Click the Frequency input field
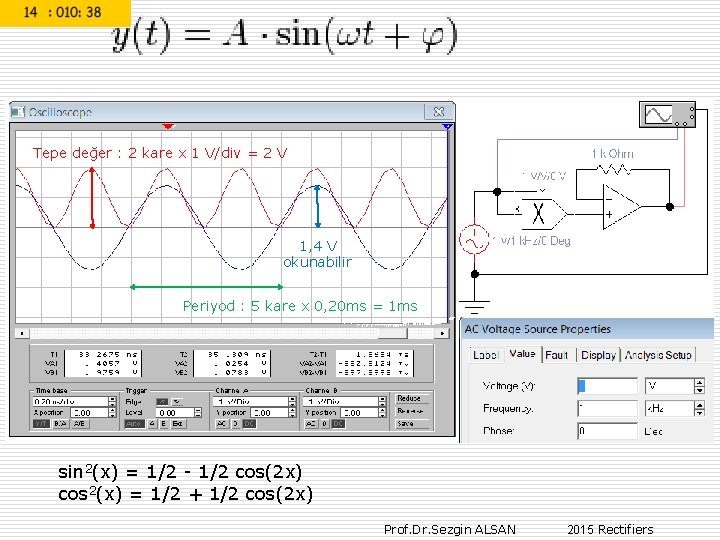This screenshot has height=540, width=720. point(608,408)
